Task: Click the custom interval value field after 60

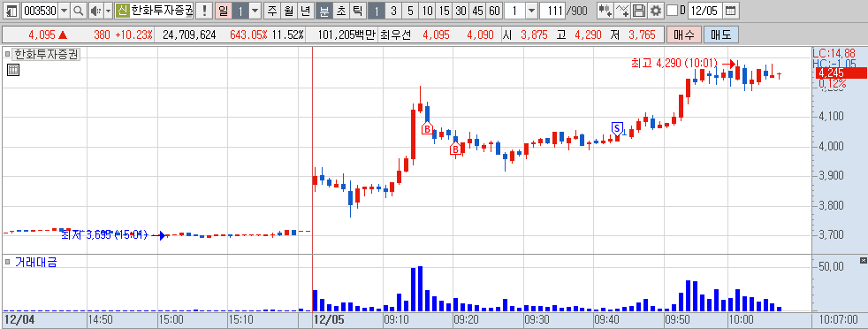Action: tap(514, 11)
